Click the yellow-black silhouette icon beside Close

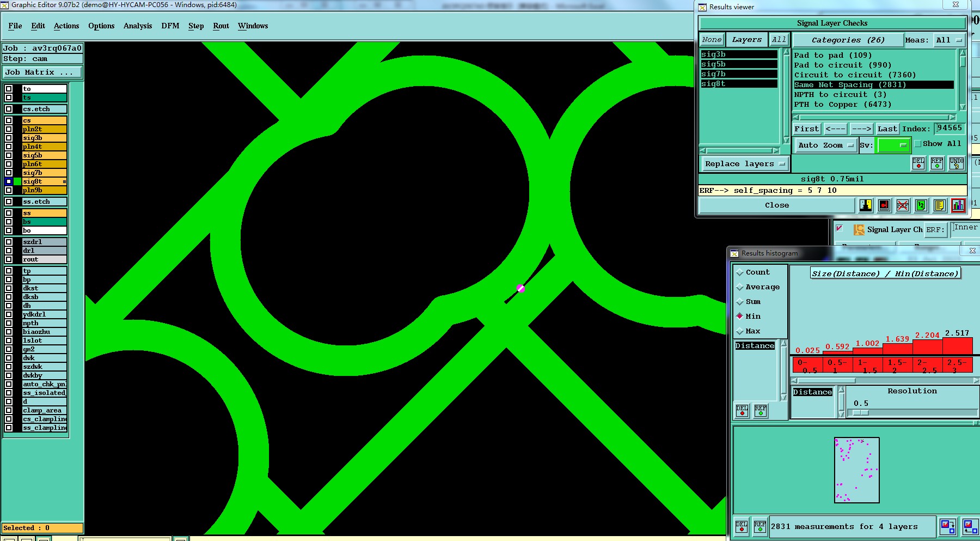tap(866, 205)
